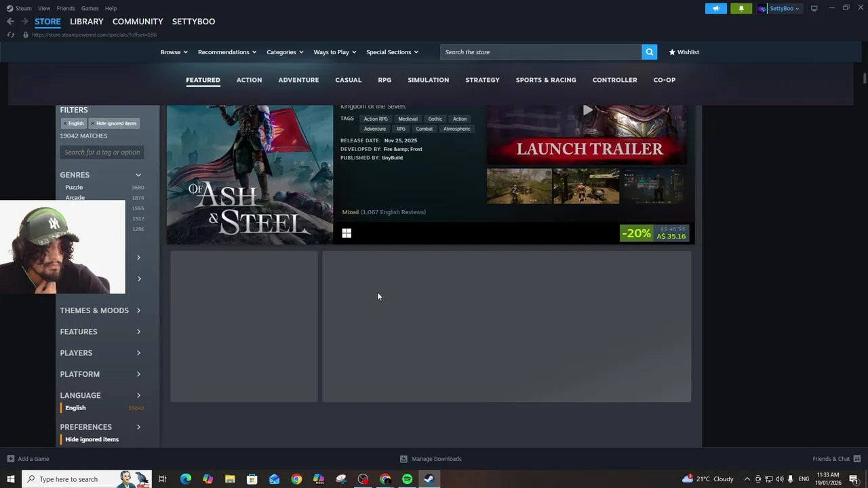Go back with the left arrow
This screenshot has width=868, height=488.
10,22
